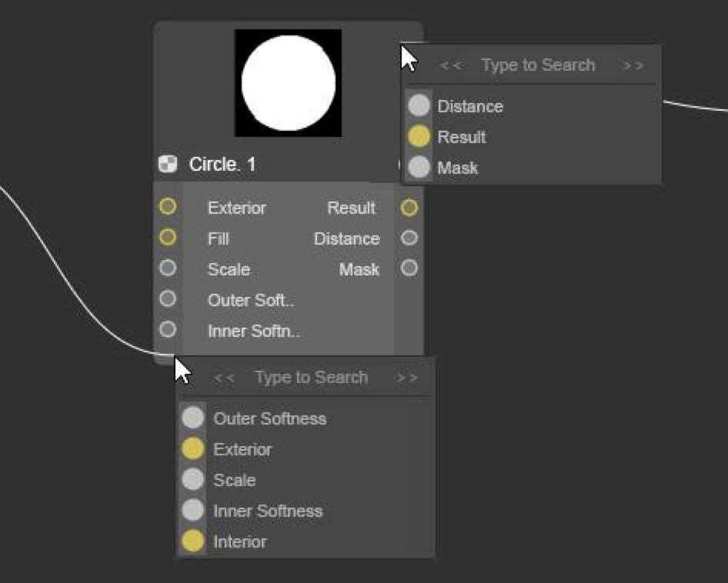The height and width of the screenshot is (583, 728).
Task: Select Result in the upper popup list
Action: click(x=461, y=137)
